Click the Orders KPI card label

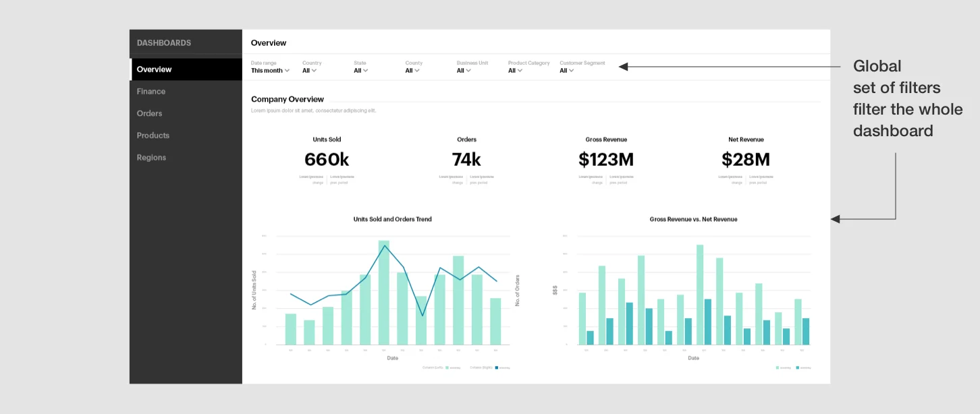(x=466, y=140)
